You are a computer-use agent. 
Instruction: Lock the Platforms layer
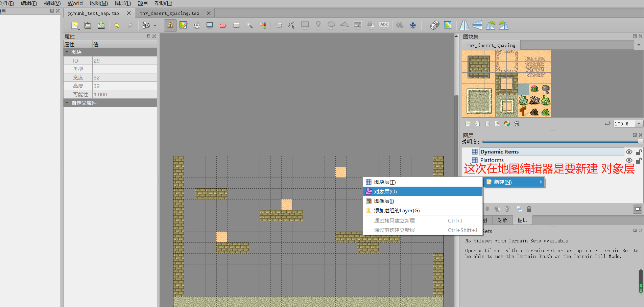tap(639, 161)
